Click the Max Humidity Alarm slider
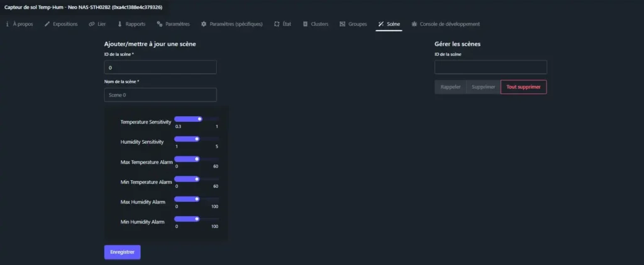 point(196,199)
